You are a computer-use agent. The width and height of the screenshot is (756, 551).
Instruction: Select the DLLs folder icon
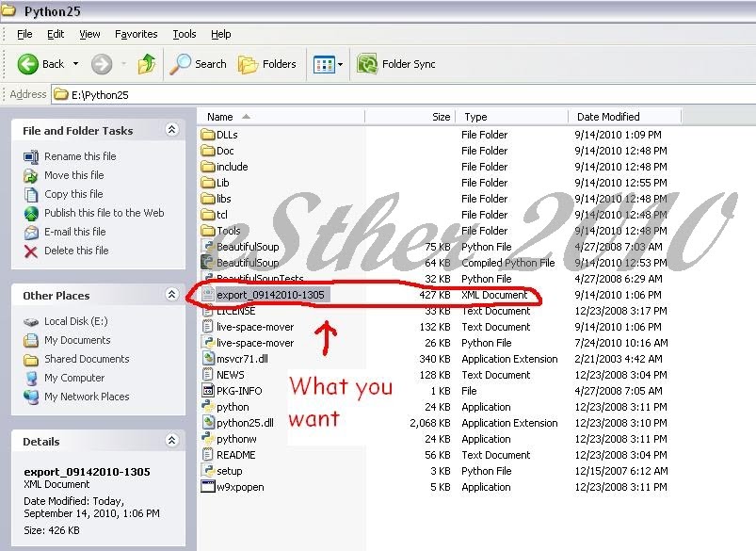(208, 135)
